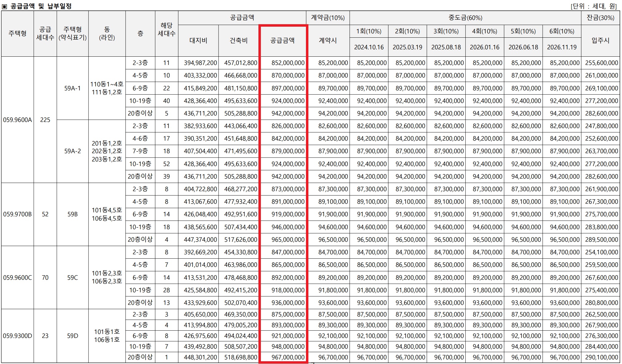Select the 2024.10.16 date cell
Viewport: 622px width, 364px height.
click(369, 47)
